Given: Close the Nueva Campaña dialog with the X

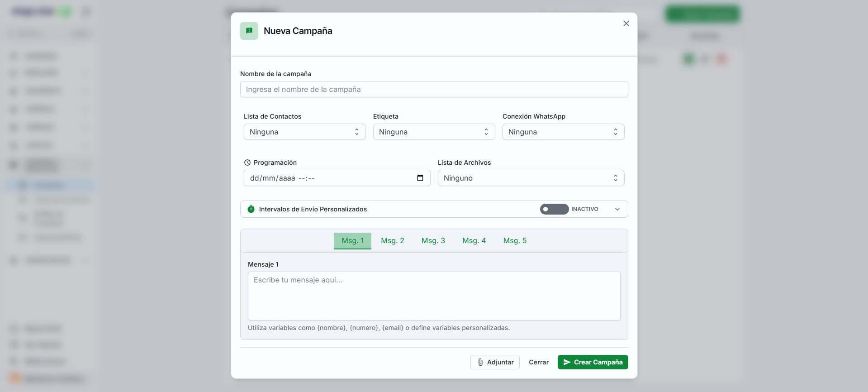Looking at the screenshot, I should pyautogui.click(x=626, y=24).
